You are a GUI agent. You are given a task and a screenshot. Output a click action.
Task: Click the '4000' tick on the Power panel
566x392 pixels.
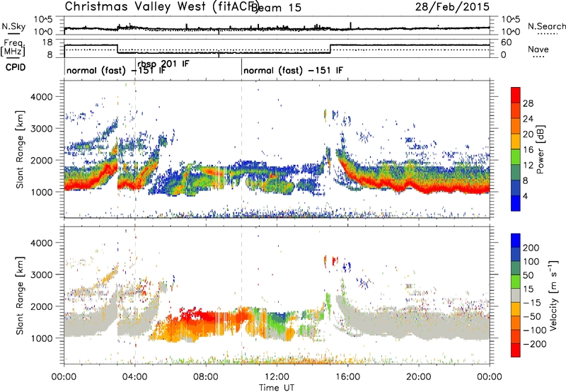(x=41, y=97)
